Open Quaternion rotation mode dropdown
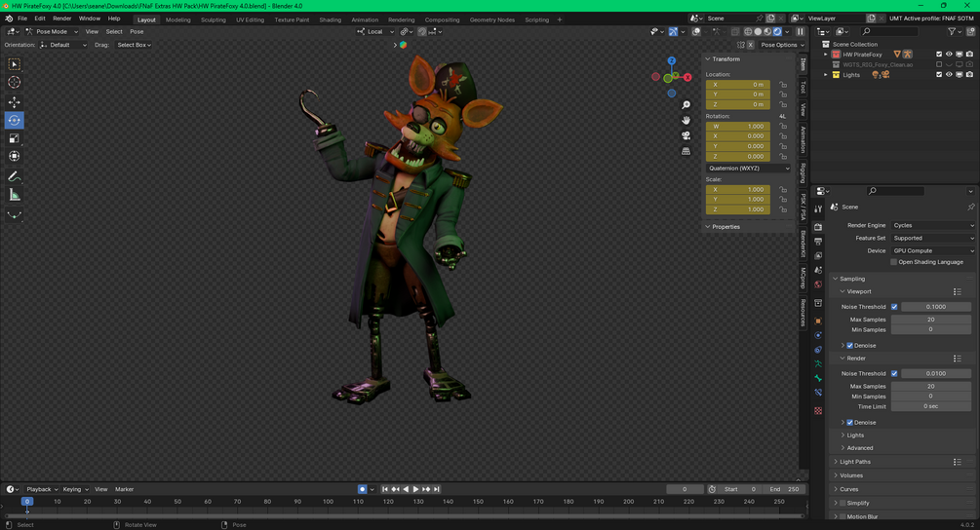 tap(748, 168)
